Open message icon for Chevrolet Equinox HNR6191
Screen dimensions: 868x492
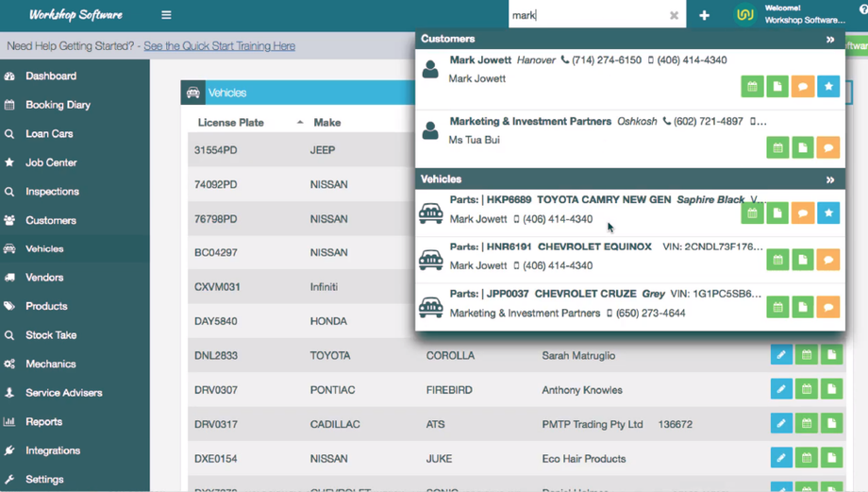point(827,260)
